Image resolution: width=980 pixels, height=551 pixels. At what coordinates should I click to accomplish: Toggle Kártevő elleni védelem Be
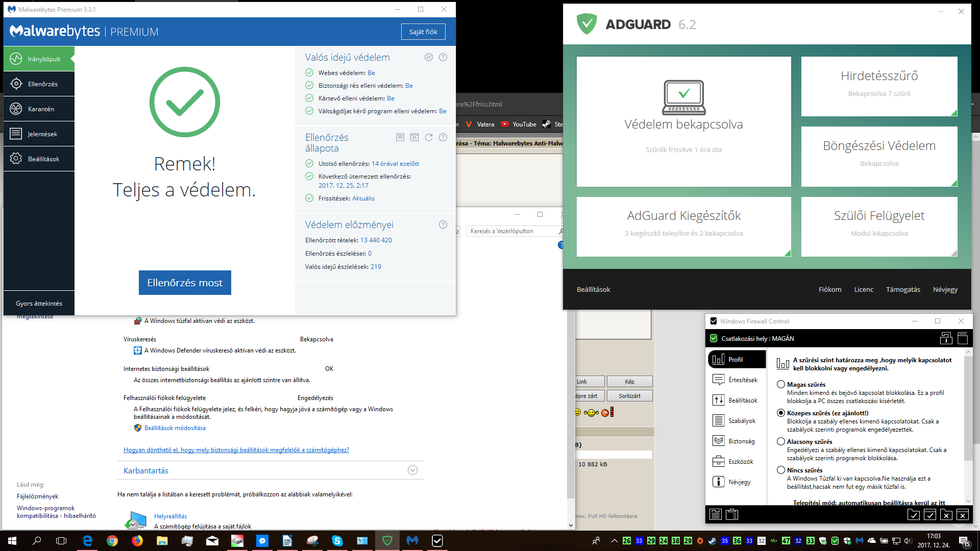[390, 98]
